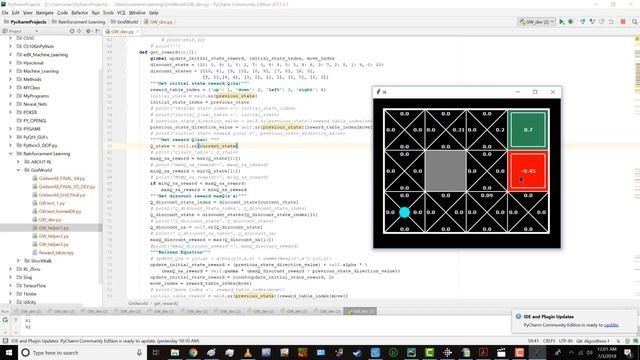
Task: Click the tool windows icon in the status bar corner
Action: tap(5, 341)
